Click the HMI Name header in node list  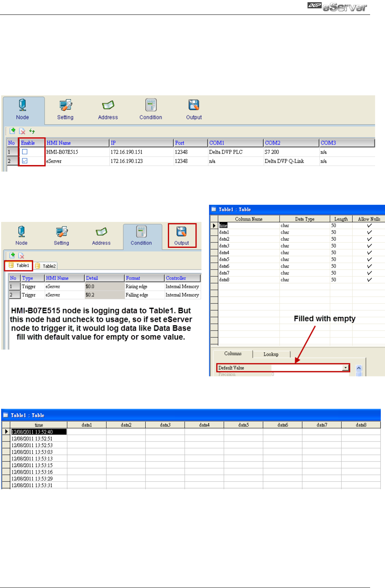77,143
